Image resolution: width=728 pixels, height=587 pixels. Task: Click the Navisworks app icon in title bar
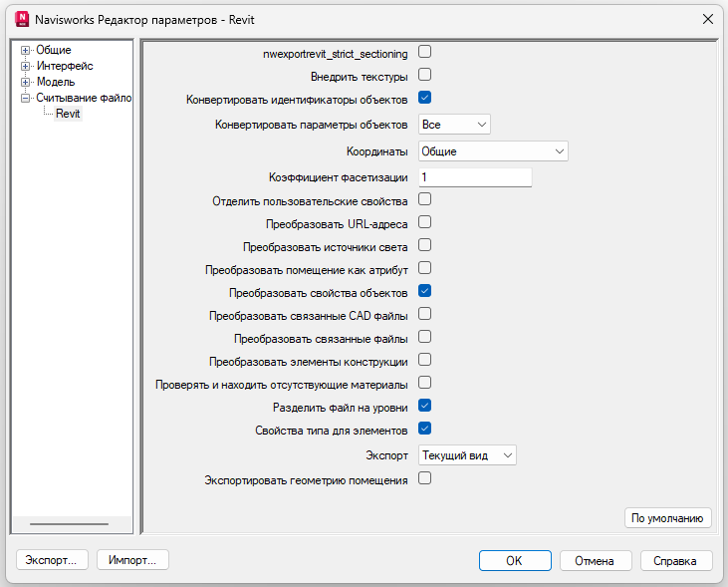pos(19,19)
